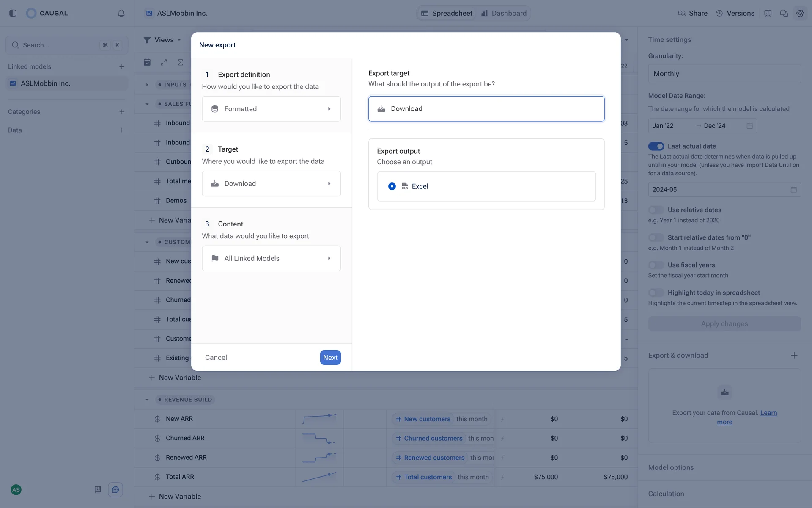Select the Excel output radio button
Screen dimensions: 812x508
[392, 186]
